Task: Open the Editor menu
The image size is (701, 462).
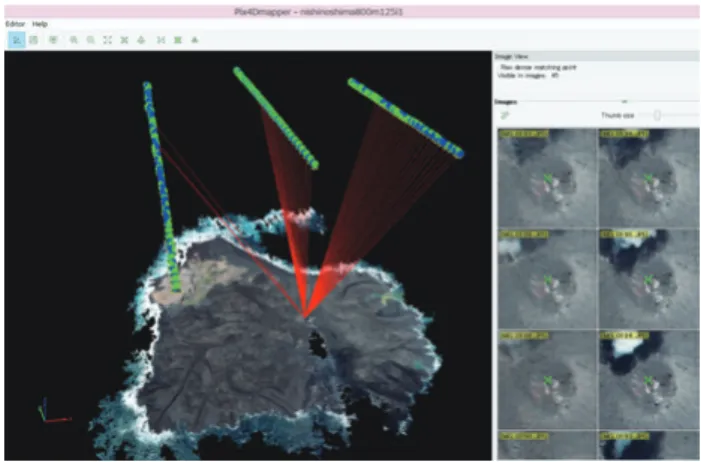Action: click(15, 24)
